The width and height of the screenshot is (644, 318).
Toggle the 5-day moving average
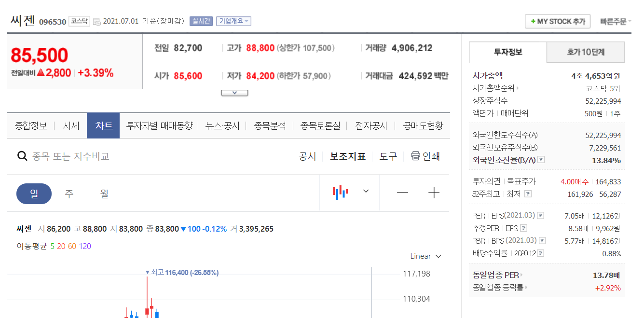coord(53,246)
